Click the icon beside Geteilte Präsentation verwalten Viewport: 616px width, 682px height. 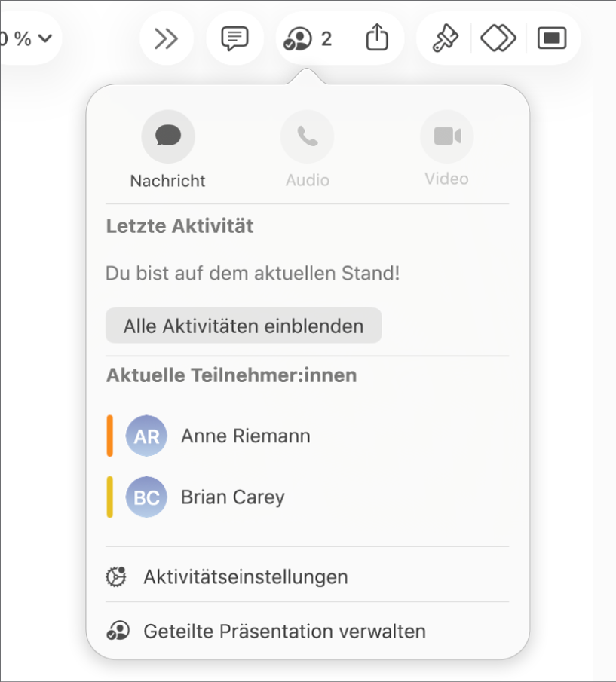pos(118,631)
